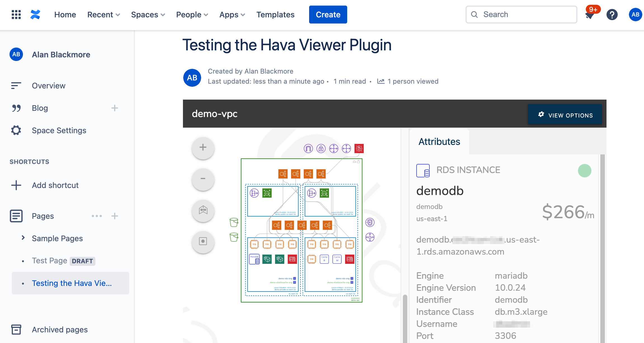Image resolution: width=644 pixels, height=343 pixels.
Task: Select red workspace icon in demo-private-us-east-1e subnet
Action: pos(350,259)
